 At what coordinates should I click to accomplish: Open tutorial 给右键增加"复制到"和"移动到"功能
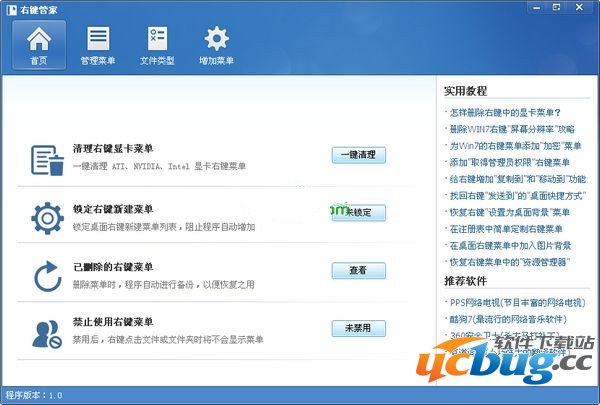point(518,179)
